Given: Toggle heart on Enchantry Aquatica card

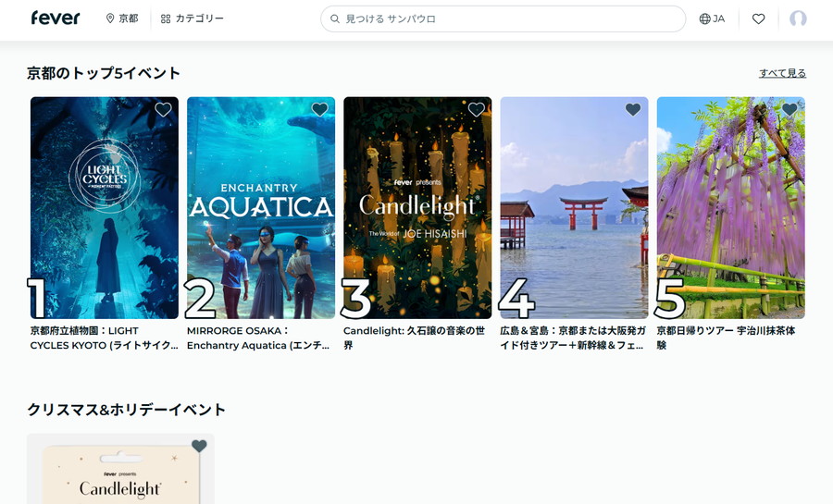Looking at the screenshot, I should pos(319,110).
